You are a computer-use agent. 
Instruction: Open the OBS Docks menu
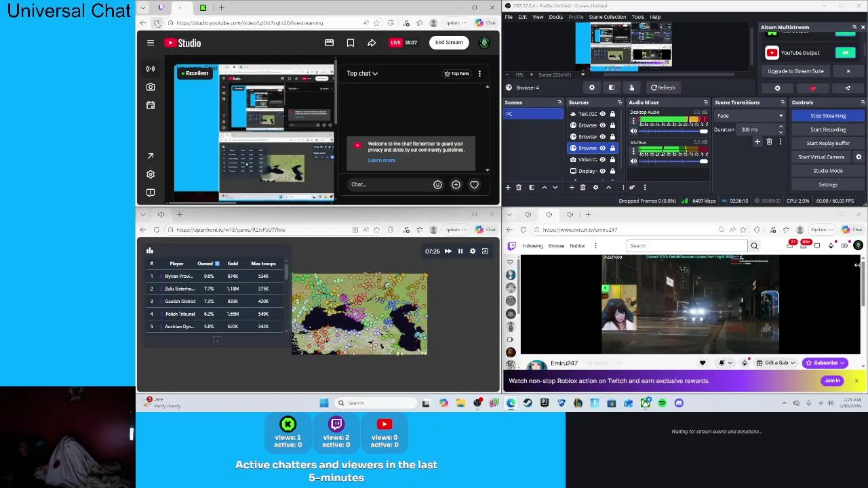click(555, 17)
